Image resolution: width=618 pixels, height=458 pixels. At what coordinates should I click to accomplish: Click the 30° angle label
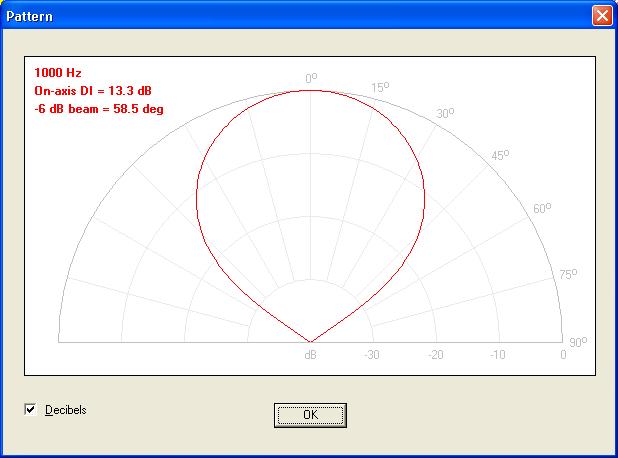tap(445, 113)
